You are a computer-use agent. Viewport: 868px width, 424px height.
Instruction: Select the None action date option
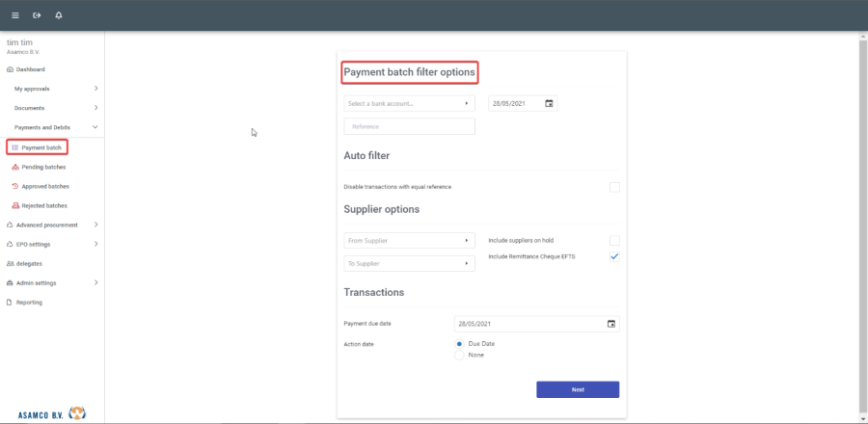pos(459,355)
